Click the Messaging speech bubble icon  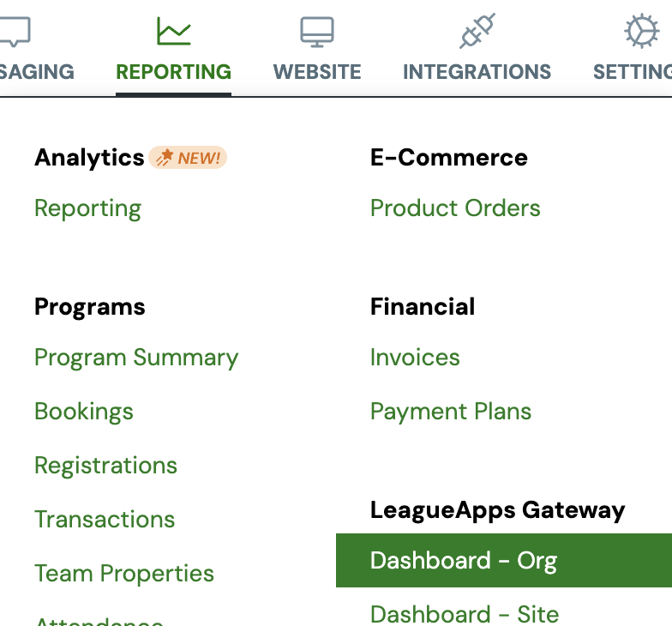(x=15, y=32)
